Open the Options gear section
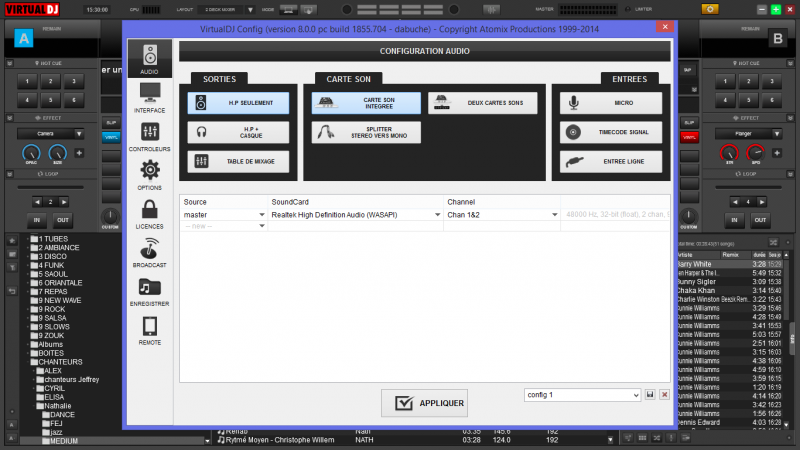 (149, 175)
